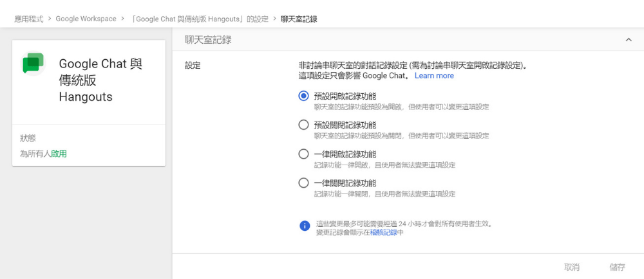Click the 非討論串聊天室的對話記錄設定 description line

[412, 65]
